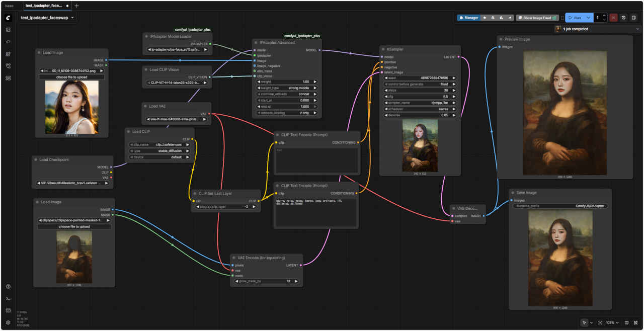Add a new workflow tab with plus
This screenshot has width=644, height=331.
[76, 6]
